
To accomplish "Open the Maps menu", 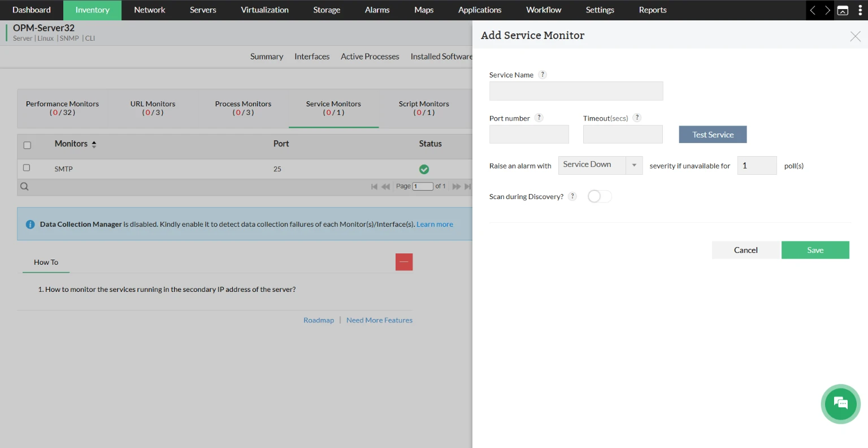I will (424, 10).
